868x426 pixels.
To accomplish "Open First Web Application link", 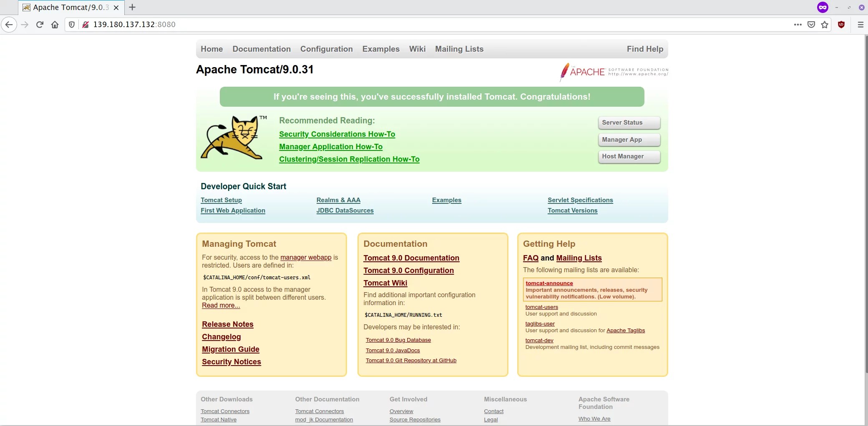I will 233,210.
